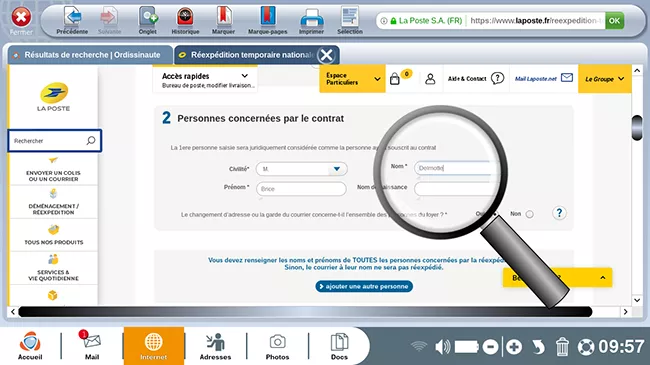650x365 pixels.
Task: Expand the Espace Particuliers dropdown
Action: tap(352, 79)
